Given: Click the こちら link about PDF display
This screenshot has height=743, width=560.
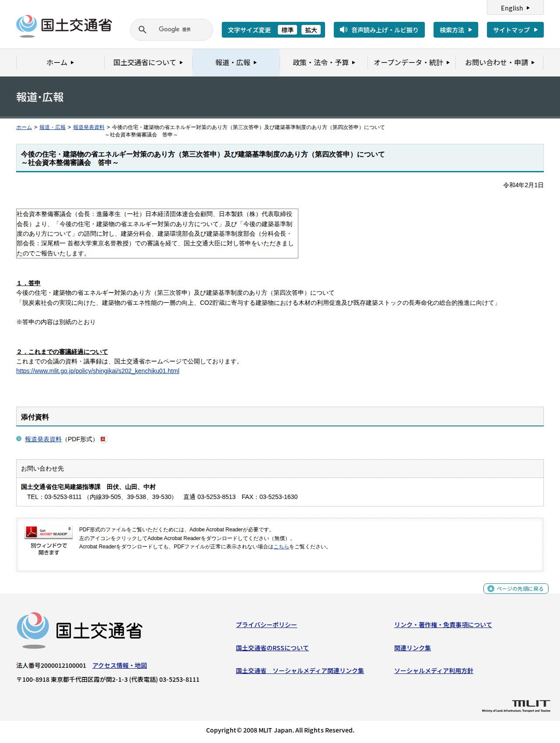Looking at the screenshot, I should [281, 547].
